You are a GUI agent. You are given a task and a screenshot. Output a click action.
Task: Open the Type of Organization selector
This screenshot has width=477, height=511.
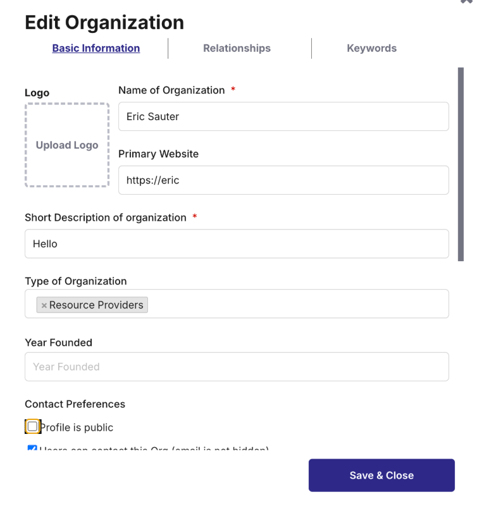237,304
